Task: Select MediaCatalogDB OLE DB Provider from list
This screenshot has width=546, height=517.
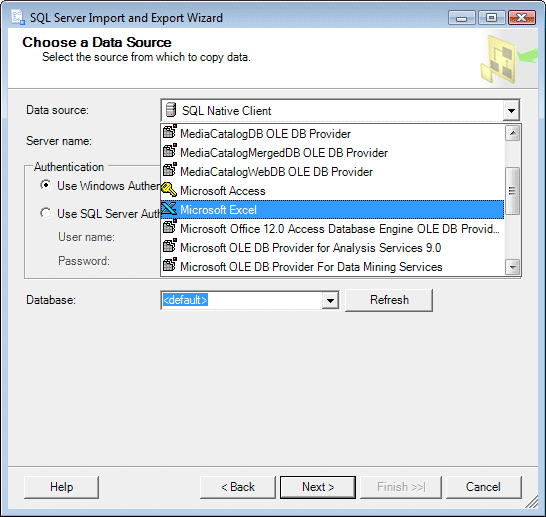Action: point(332,134)
